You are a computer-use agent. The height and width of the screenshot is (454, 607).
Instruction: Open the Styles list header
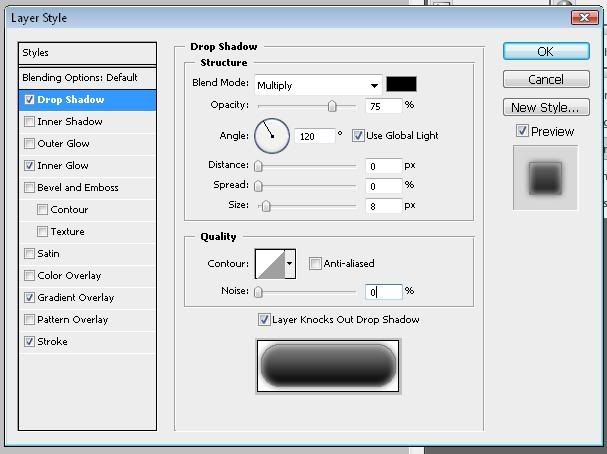pos(87,53)
